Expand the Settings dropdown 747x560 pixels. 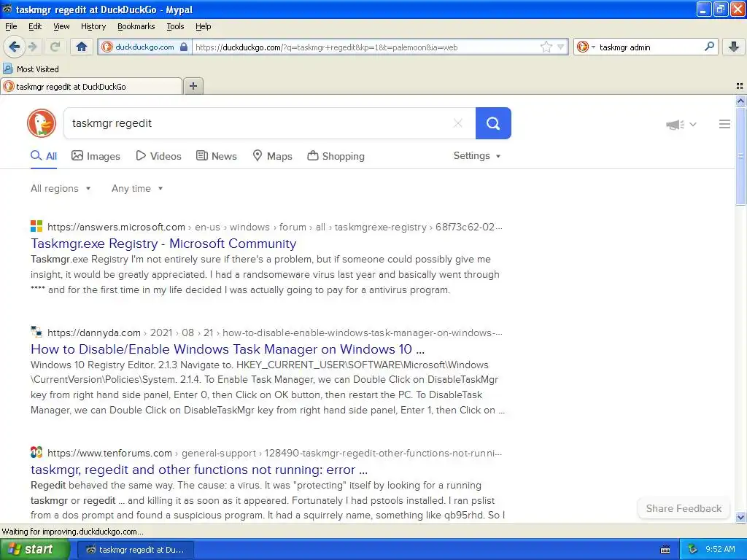coord(477,156)
